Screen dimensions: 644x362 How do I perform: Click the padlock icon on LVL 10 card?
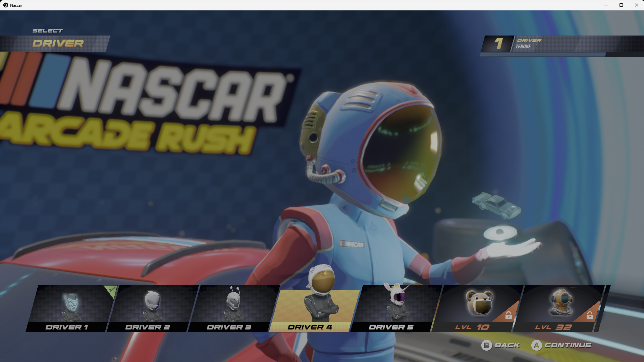pos(508,315)
